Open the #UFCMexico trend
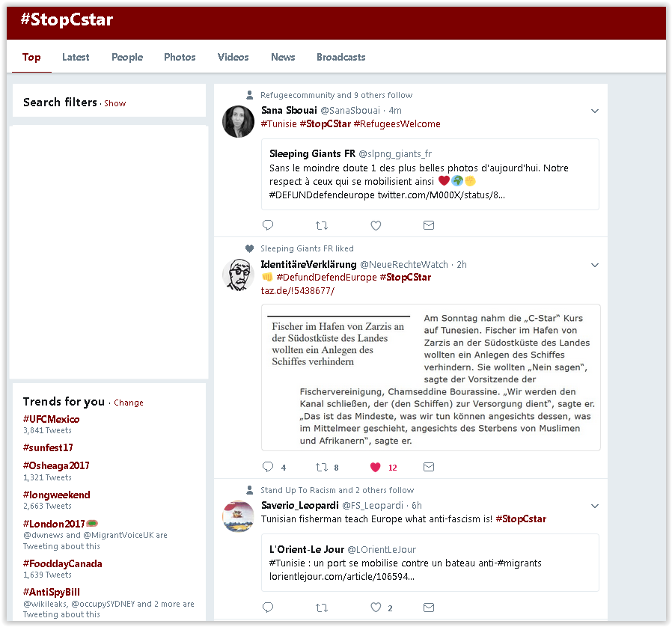The image size is (672, 627). click(x=52, y=419)
